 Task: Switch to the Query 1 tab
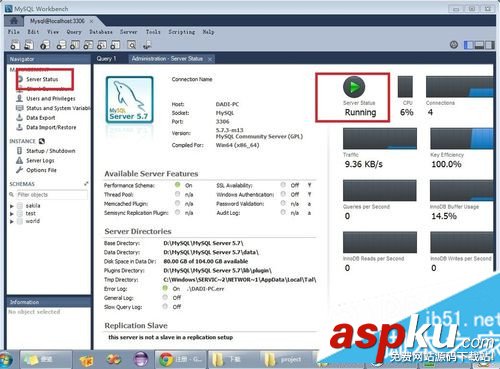point(106,59)
